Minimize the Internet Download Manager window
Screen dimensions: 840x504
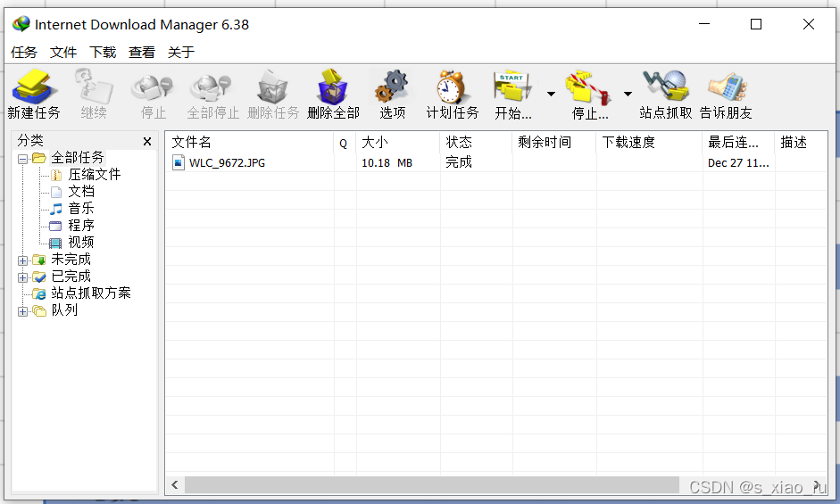pyautogui.click(x=704, y=24)
